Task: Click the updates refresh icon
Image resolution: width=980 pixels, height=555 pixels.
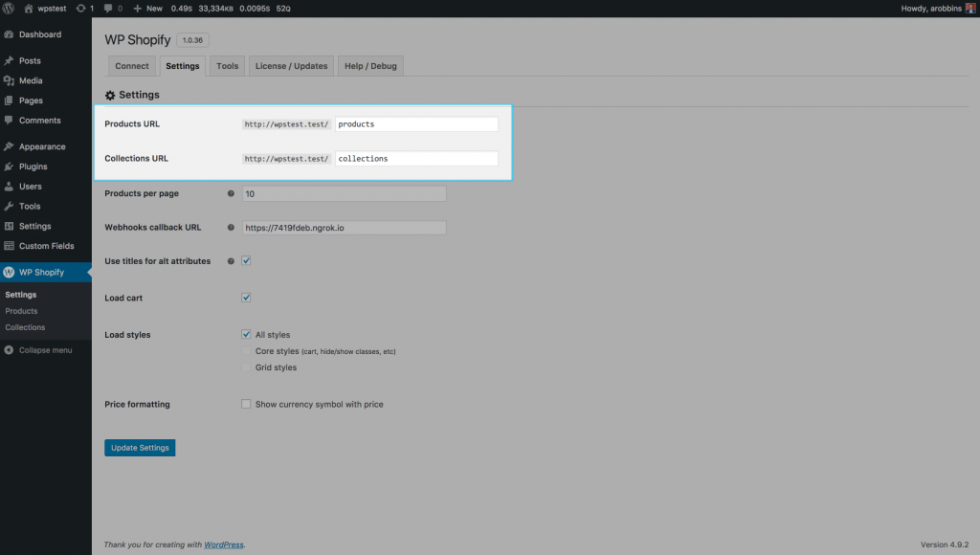Action: tap(80, 8)
